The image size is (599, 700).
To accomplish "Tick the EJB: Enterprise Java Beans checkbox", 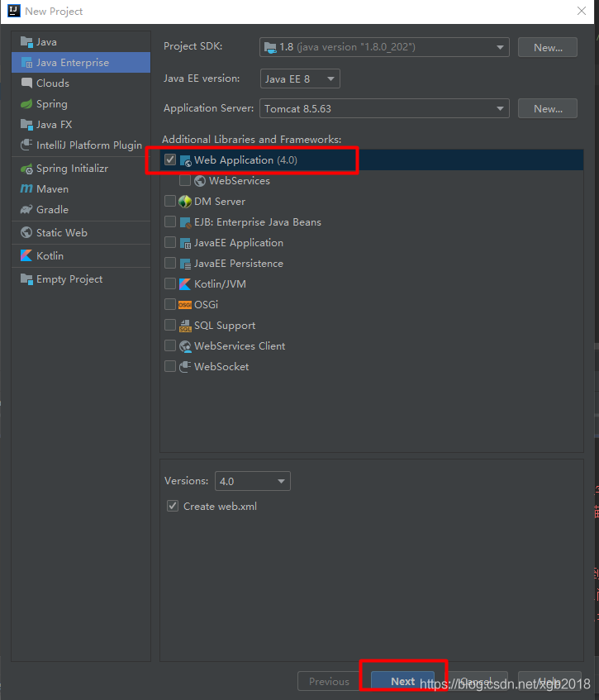I will point(170,221).
